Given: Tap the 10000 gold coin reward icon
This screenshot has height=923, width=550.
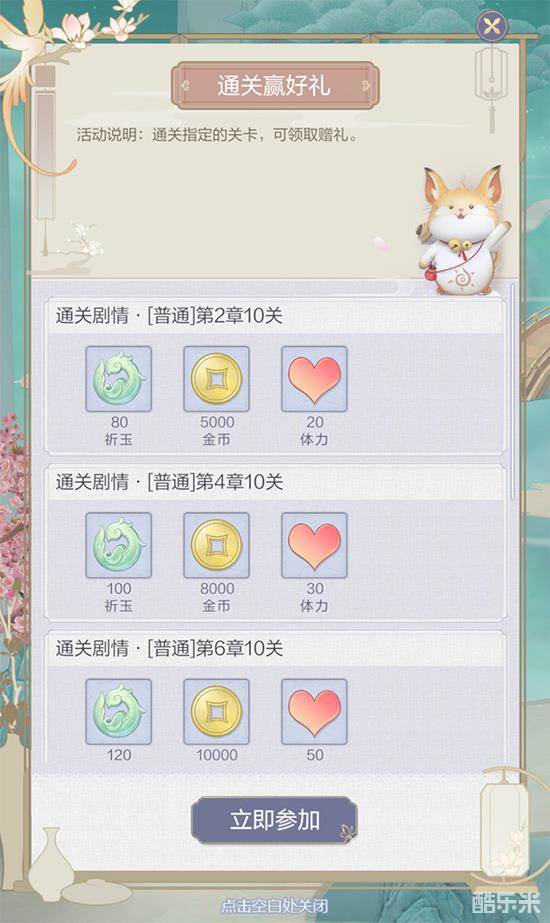Looking at the screenshot, I should click(216, 712).
